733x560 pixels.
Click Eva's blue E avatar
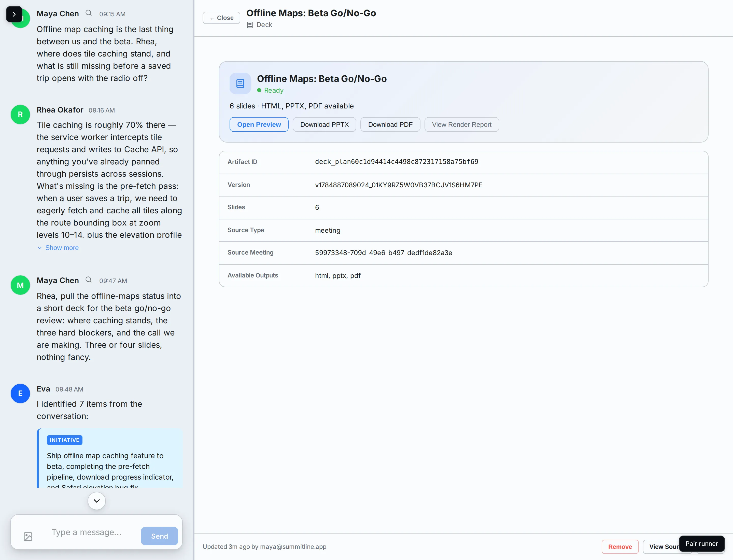tap(20, 393)
